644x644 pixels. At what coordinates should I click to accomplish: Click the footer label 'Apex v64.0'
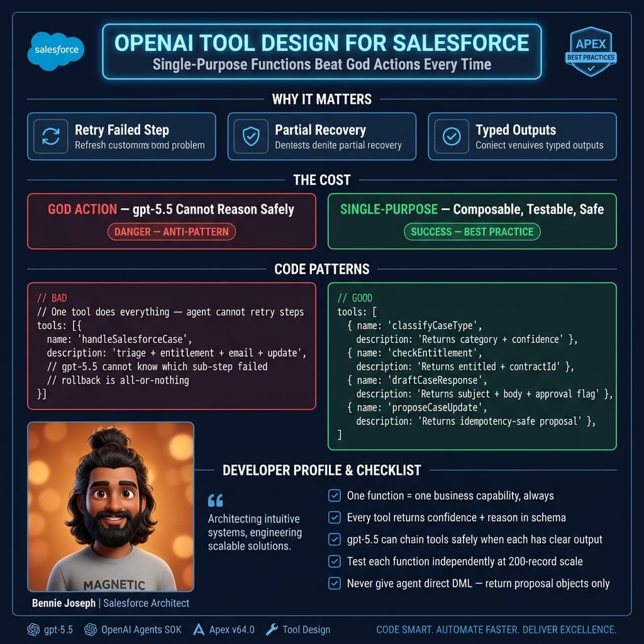[x=231, y=630]
